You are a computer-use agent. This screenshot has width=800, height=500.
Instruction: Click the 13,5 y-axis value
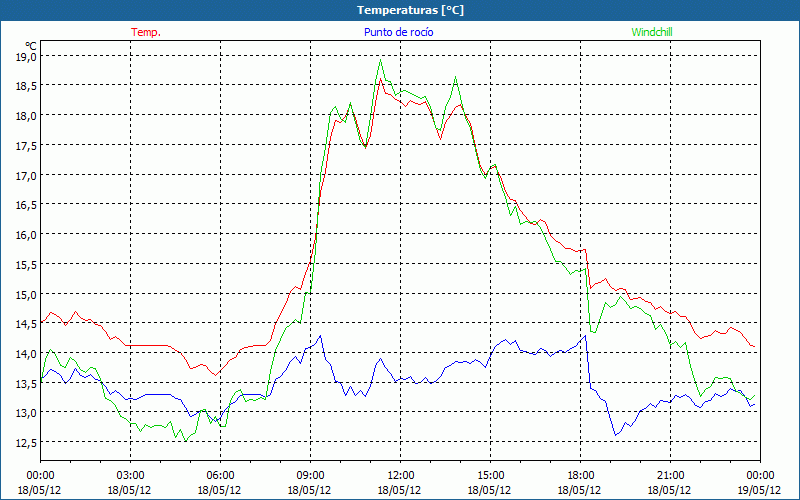tap(27, 384)
